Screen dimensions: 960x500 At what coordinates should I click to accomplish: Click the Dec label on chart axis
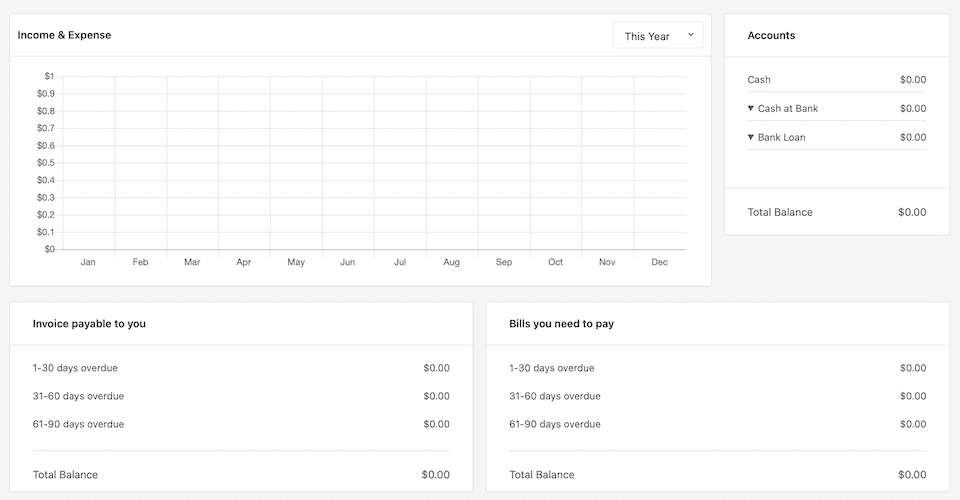(x=659, y=262)
